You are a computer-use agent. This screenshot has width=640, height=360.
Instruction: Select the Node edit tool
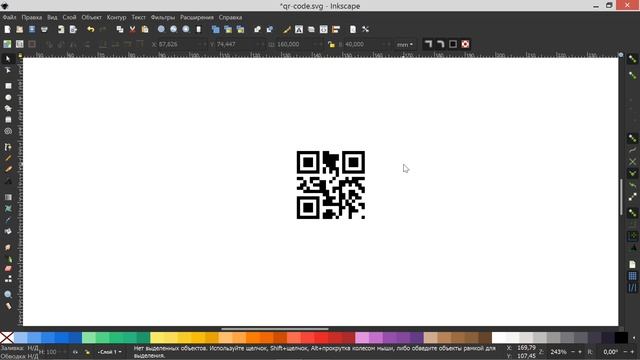click(8, 71)
